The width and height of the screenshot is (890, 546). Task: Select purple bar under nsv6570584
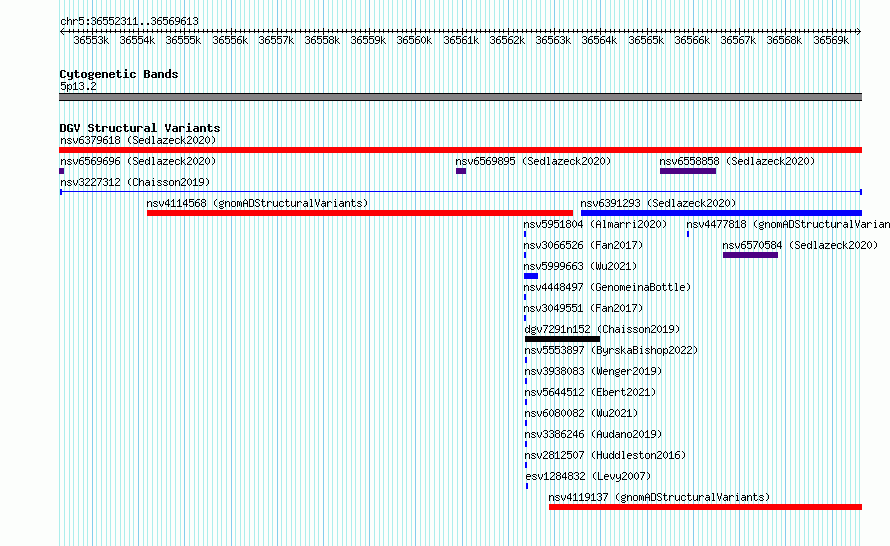(750, 255)
